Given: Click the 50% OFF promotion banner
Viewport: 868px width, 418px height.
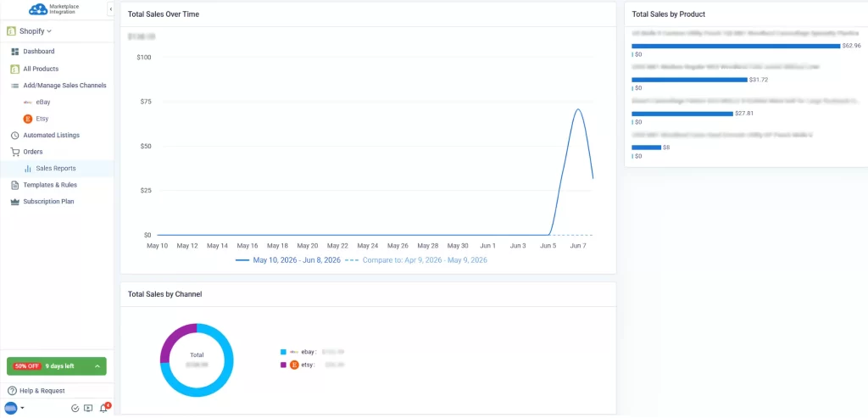Looking at the screenshot, I should click(57, 366).
